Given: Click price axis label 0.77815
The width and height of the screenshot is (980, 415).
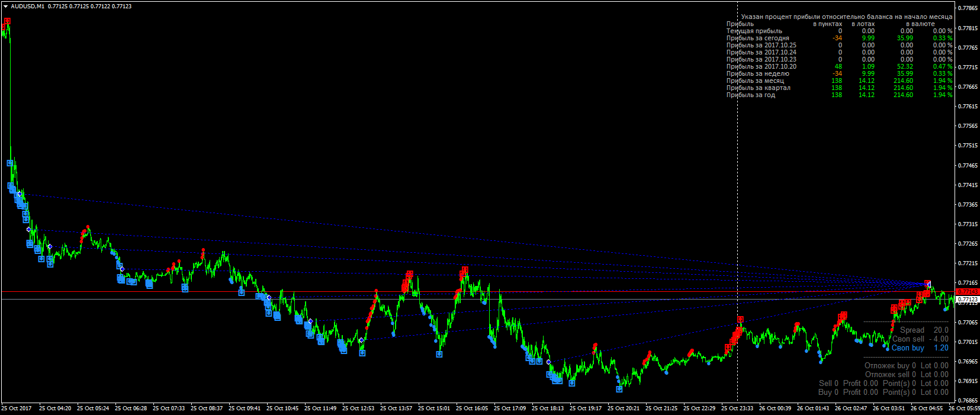Looking at the screenshot, I should coord(968,28).
